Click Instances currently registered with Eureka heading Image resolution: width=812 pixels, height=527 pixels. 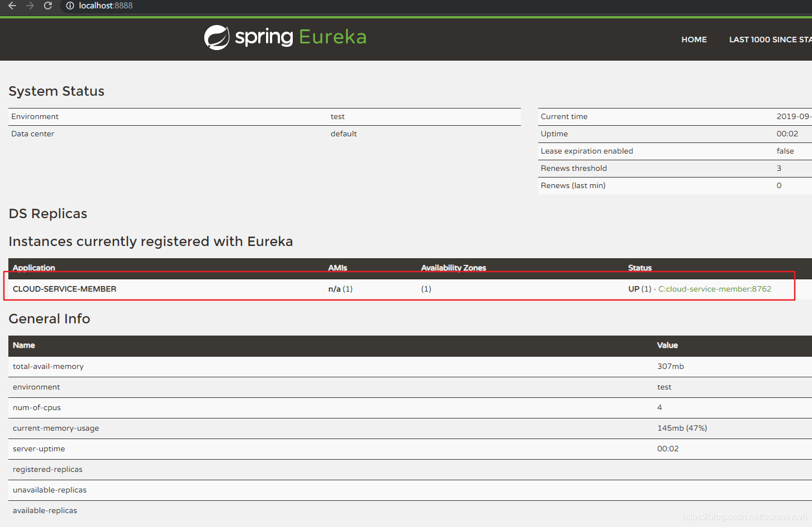pyautogui.click(x=151, y=242)
